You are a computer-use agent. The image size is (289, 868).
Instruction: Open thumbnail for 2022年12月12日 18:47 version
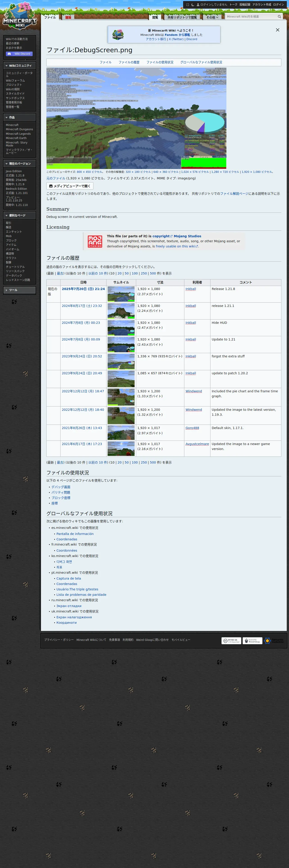tap(121, 397)
